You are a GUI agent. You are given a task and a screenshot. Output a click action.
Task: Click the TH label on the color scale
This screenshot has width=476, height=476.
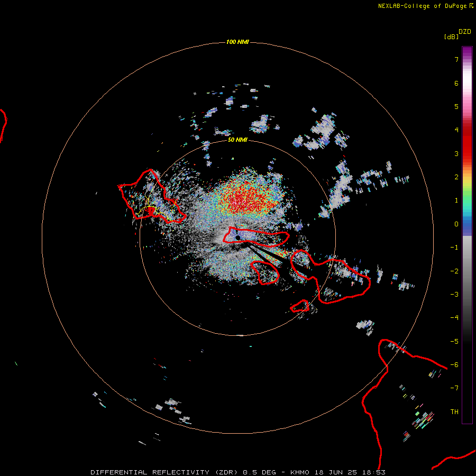pos(454,412)
